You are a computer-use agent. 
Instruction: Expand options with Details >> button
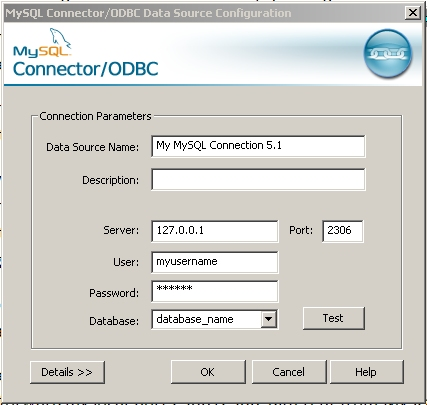pyautogui.click(x=67, y=372)
